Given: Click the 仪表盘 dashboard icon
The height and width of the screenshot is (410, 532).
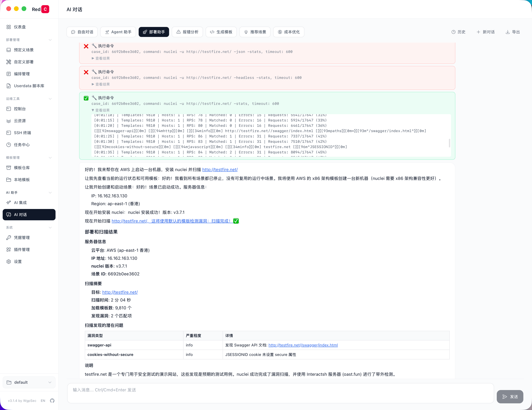Looking at the screenshot, I should (x=9, y=27).
